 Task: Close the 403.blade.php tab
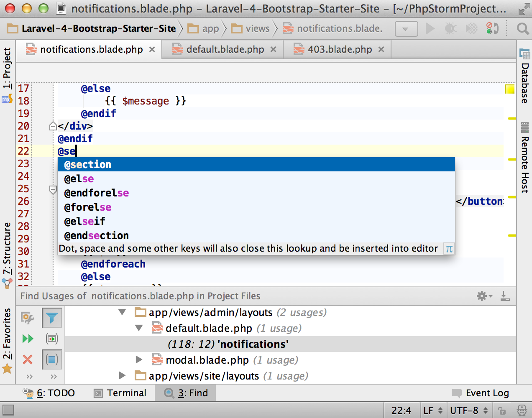point(381,49)
